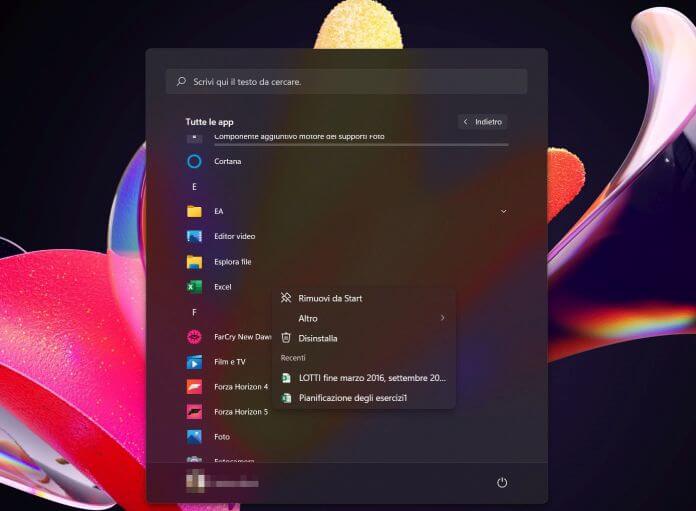Viewport: 696px width, 511px height.
Task: Click the Excel label
Action: click(223, 287)
